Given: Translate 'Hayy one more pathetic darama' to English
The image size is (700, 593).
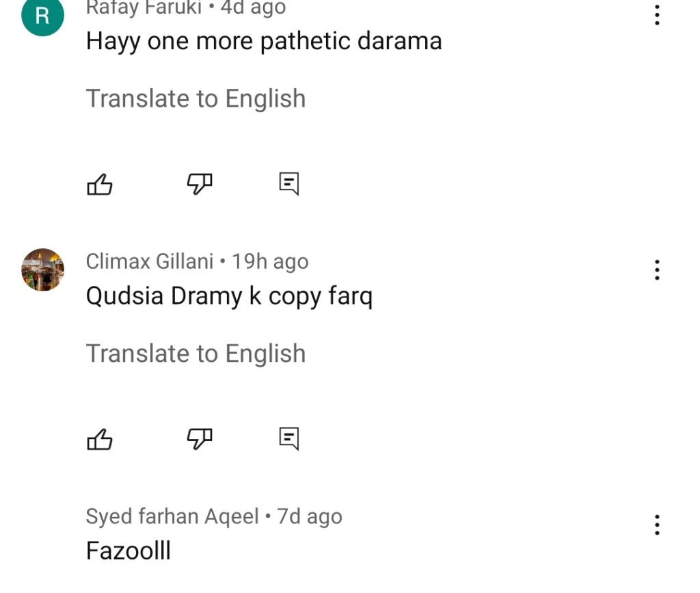Looking at the screenshot, I should [196, 98].
